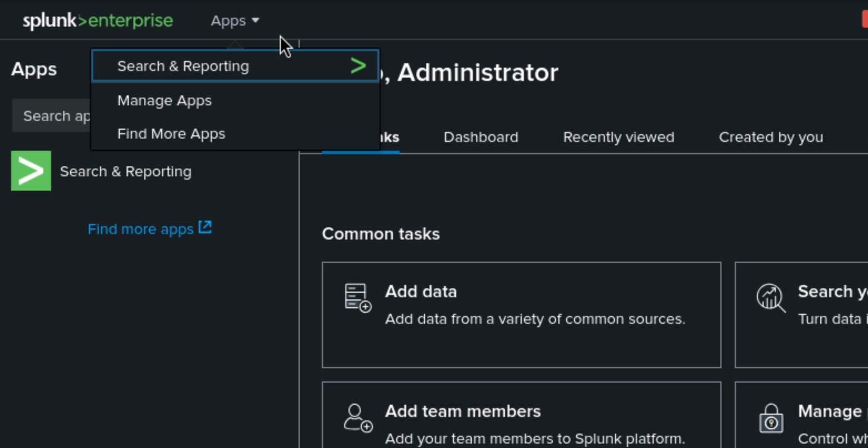Switch to the Dashboard tab
This screenshot has width=868, height=448.
481,138
